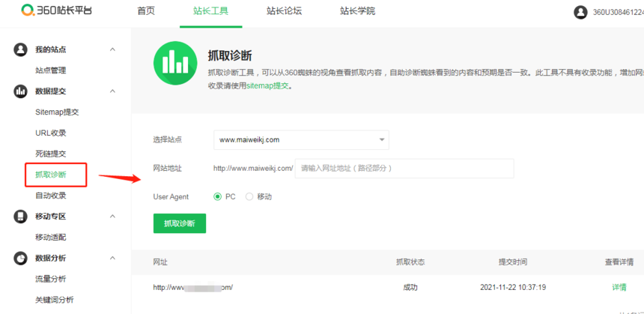Click the timestamp 2021-11-22 10:37:19
Viewport: 644px width, 314px height.
tap(513, 287)
